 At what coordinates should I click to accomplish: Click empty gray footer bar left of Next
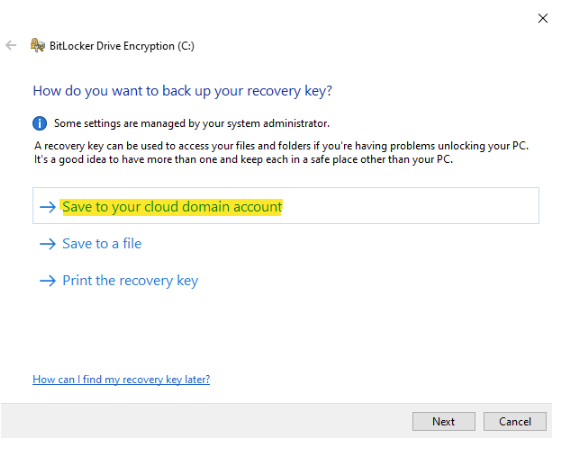(x=206, y=421)
